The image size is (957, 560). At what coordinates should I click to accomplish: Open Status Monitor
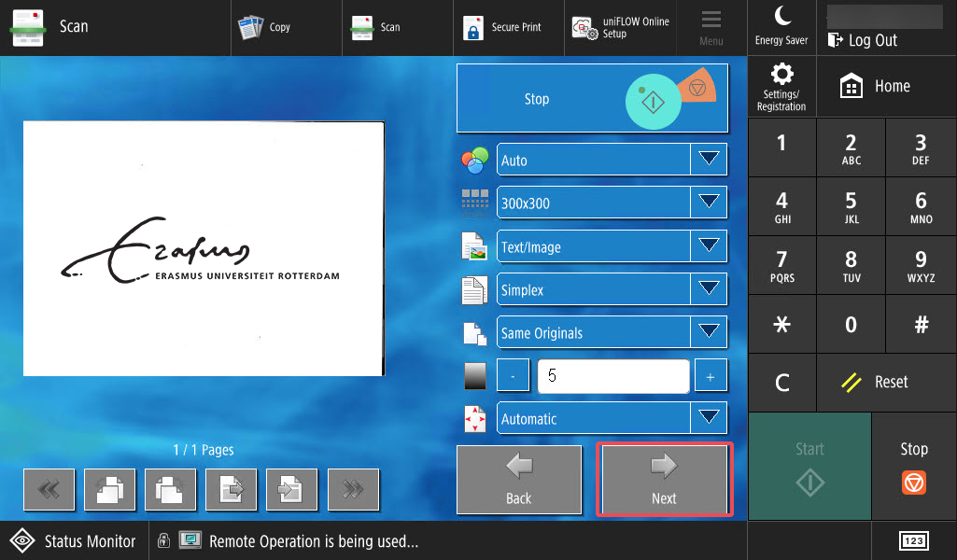coord(74,540)
